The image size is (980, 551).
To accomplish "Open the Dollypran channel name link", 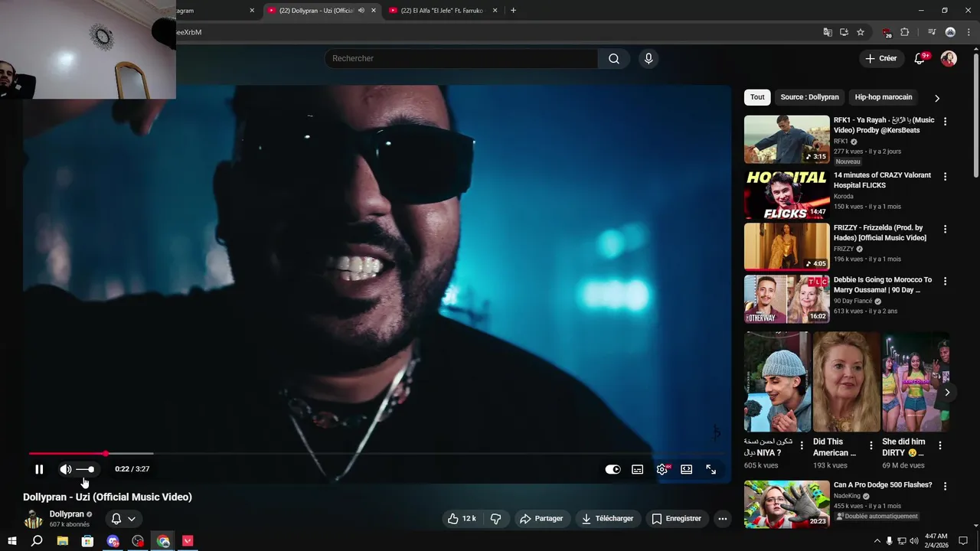I will [67, 514].
